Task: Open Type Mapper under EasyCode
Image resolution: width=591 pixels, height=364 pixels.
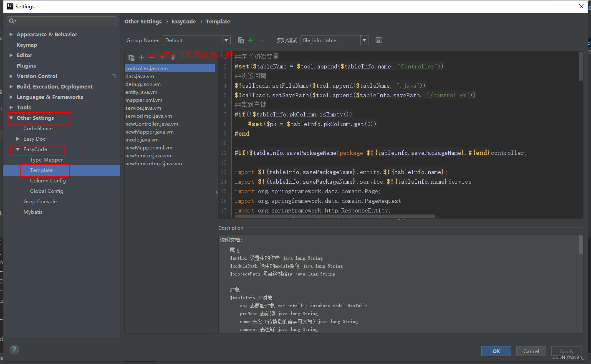Action: (x=46, y=159)
